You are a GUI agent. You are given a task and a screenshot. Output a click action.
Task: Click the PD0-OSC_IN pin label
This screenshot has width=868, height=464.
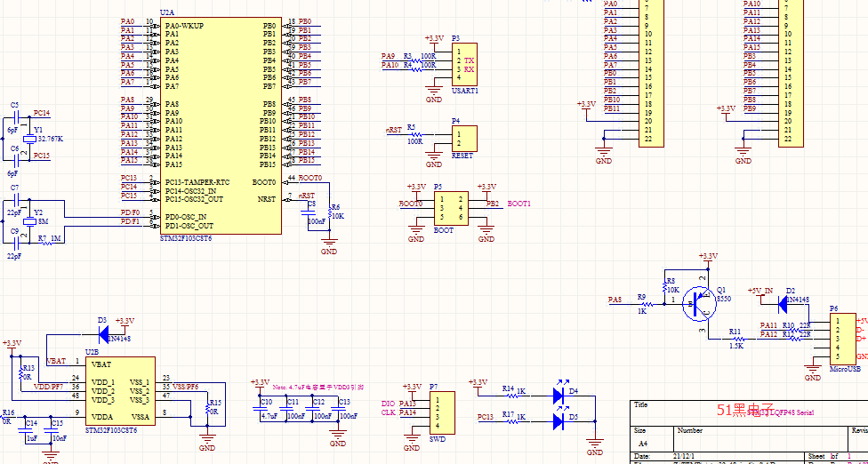186,217
